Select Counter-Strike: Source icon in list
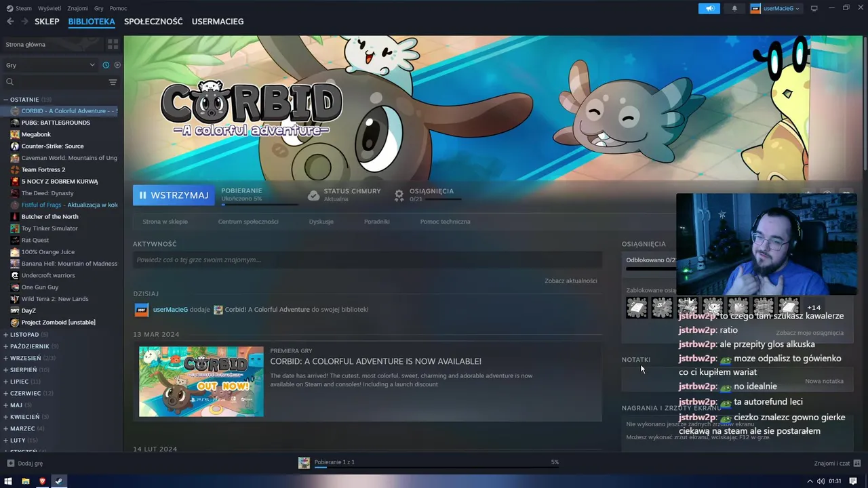 coord(15,146)
